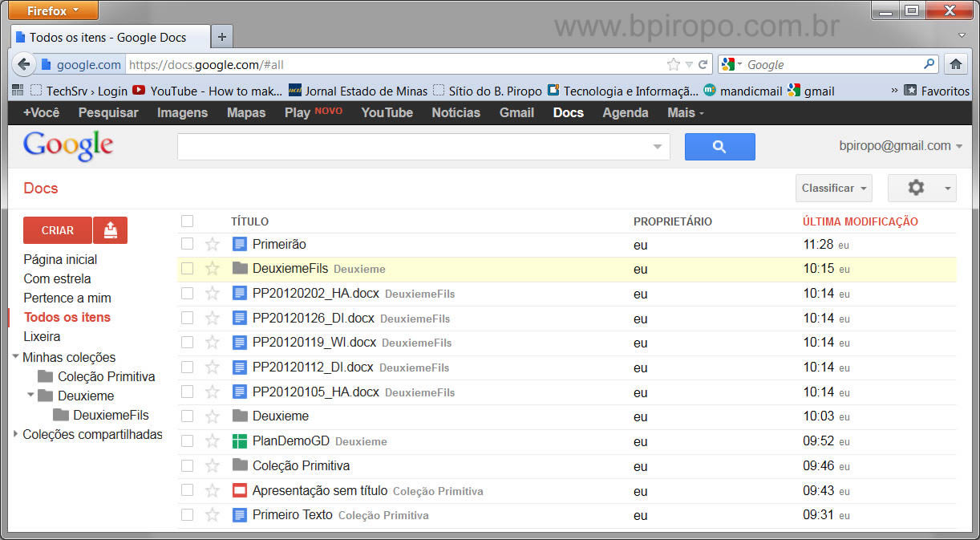Toggle the select-all checkbox in header

pyautogui.click(x=187, y=221)
